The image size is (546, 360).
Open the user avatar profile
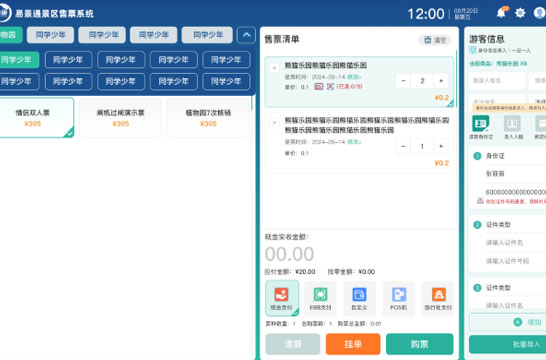(x=540, y=13)
